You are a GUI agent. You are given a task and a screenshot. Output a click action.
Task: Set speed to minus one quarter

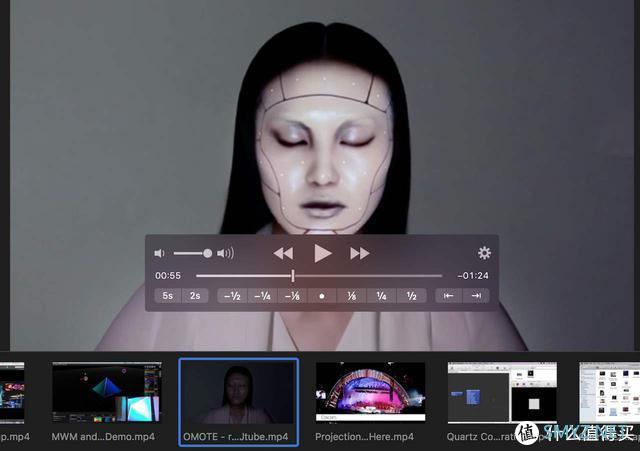pyautogui.click(x=262, y=295)
